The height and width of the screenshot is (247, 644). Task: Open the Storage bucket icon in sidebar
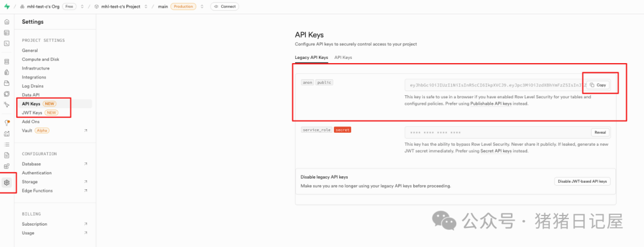click(x=7, y=83)
